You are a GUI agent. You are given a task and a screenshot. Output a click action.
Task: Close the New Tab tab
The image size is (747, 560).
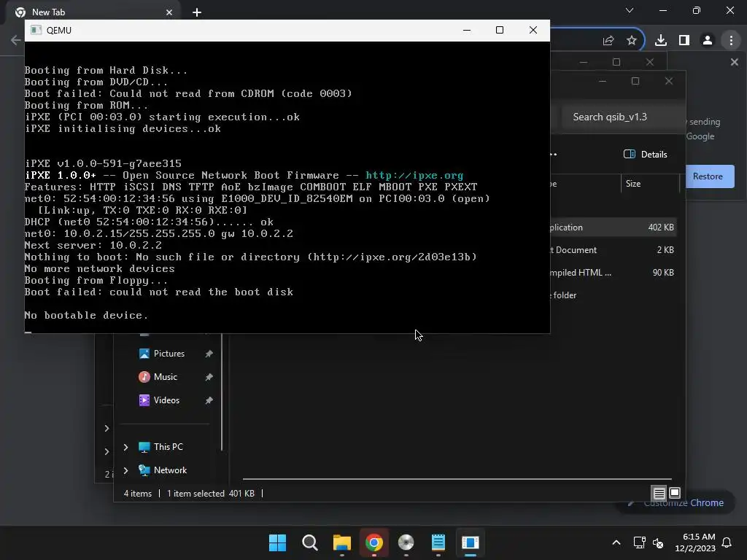[169, 12]
